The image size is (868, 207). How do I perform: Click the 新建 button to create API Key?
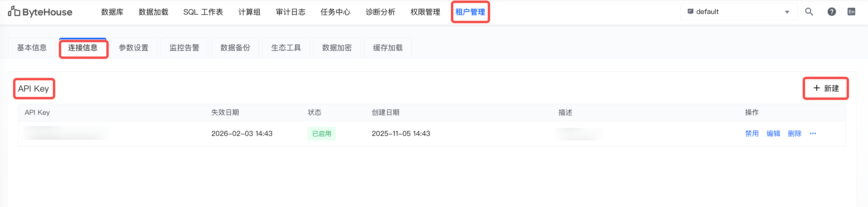point(826,88)
